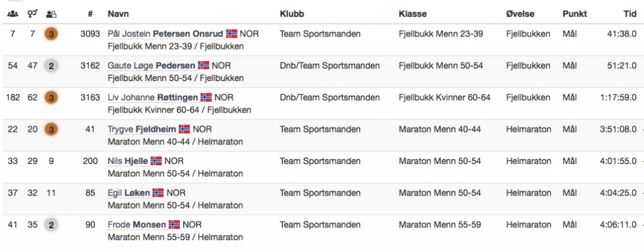Open Liv Johanne Røttingen's result link
Image resolution: width=644 pixels, height=252 pixels.
click(x=153, y=97)
